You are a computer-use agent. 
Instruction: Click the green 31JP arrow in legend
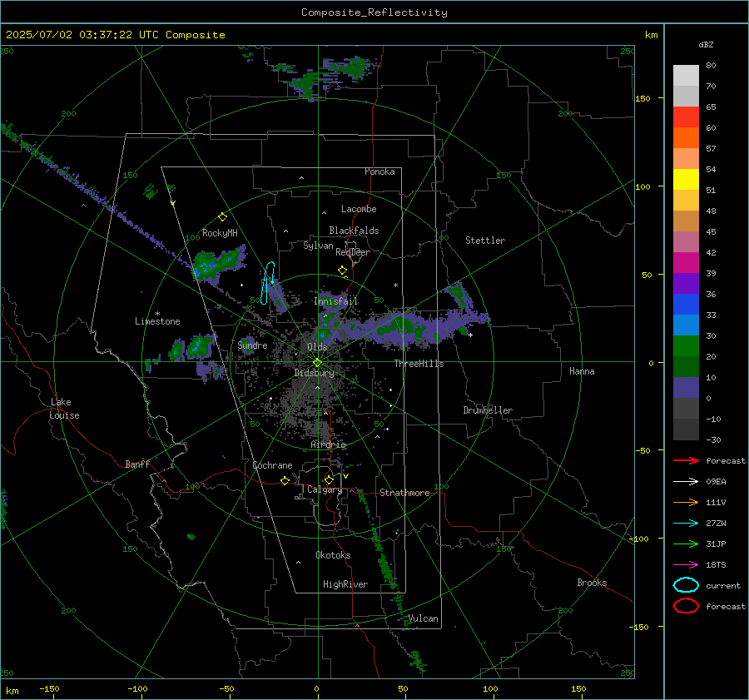click(686, 544)
